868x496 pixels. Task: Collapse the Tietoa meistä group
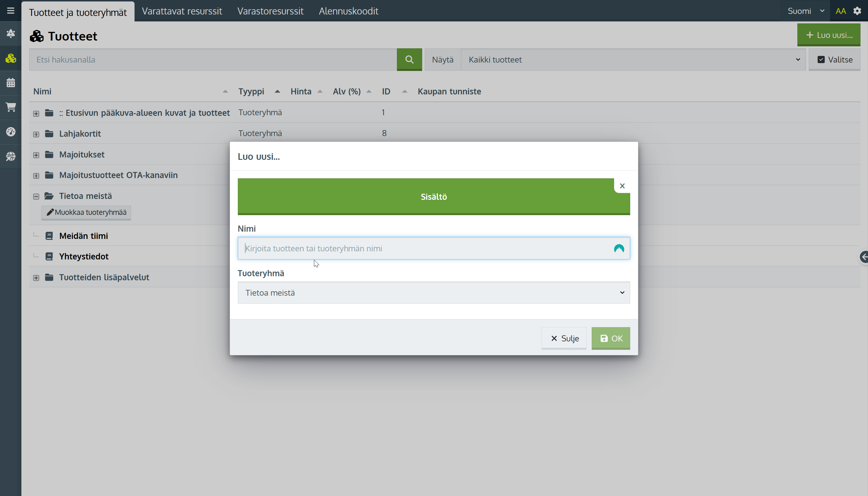coord(36,197)
